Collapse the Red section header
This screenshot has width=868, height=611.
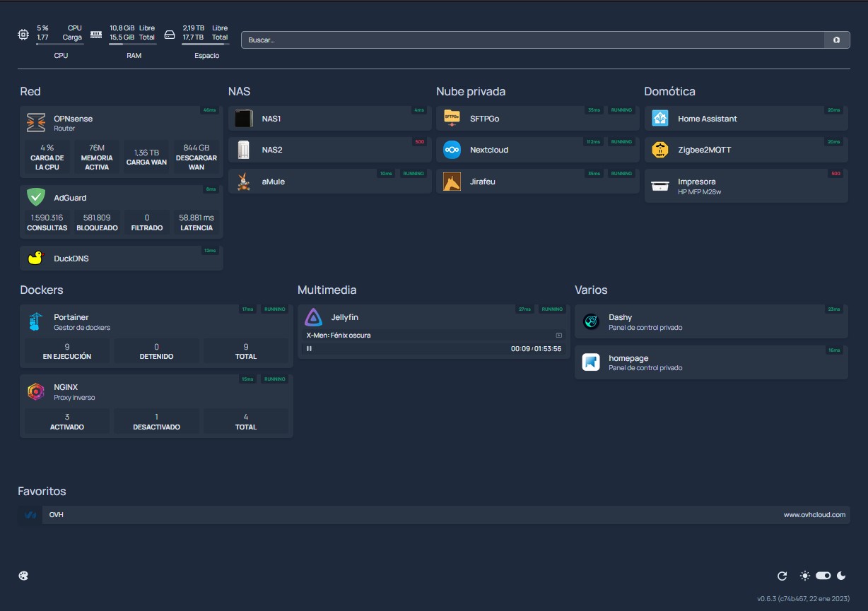click(x=30, y=91)
